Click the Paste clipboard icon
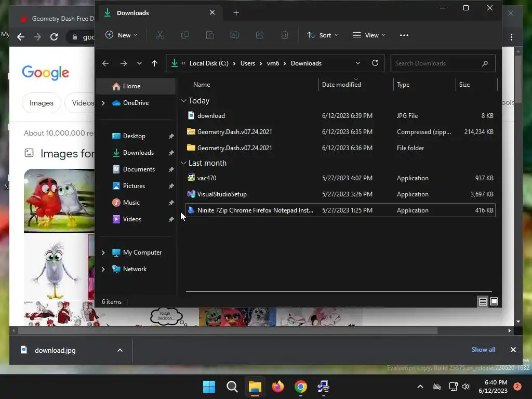This screenshot has width=532, height=399. (x=210, y=35)
